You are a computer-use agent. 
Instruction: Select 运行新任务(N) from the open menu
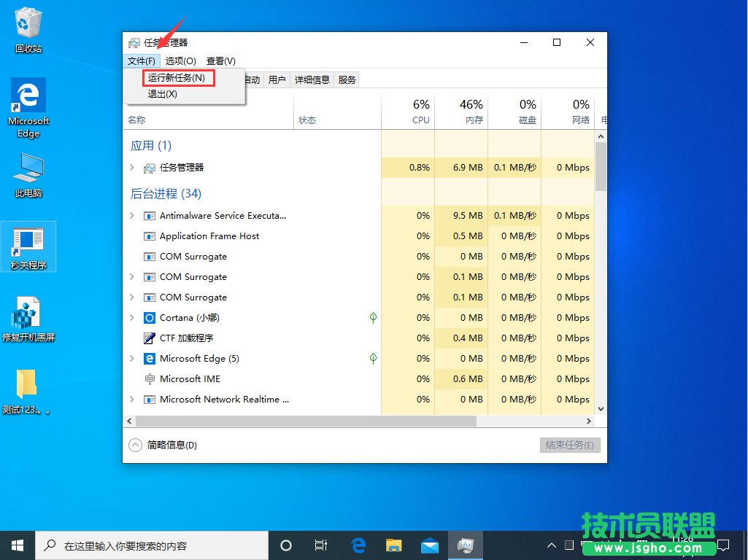click(x=176, y=77)
